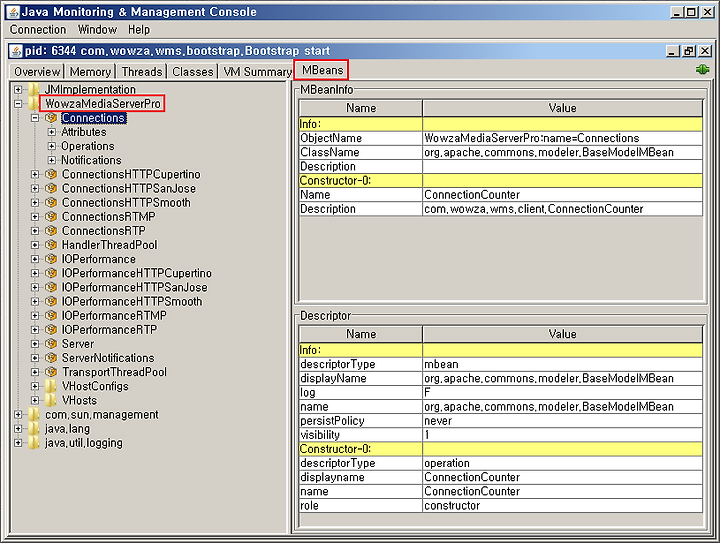
Task: Click the IOPerformance bean icon
Action: (51, 259)
